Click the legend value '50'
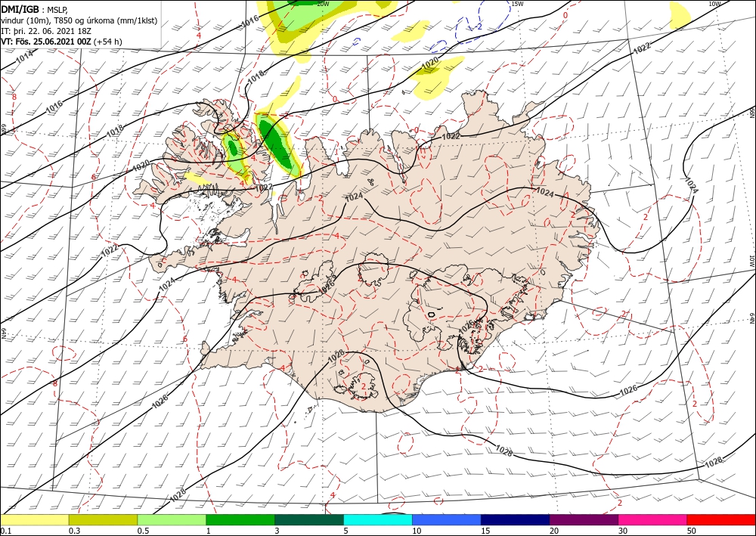Screen dimensions: 756x536 692,531
